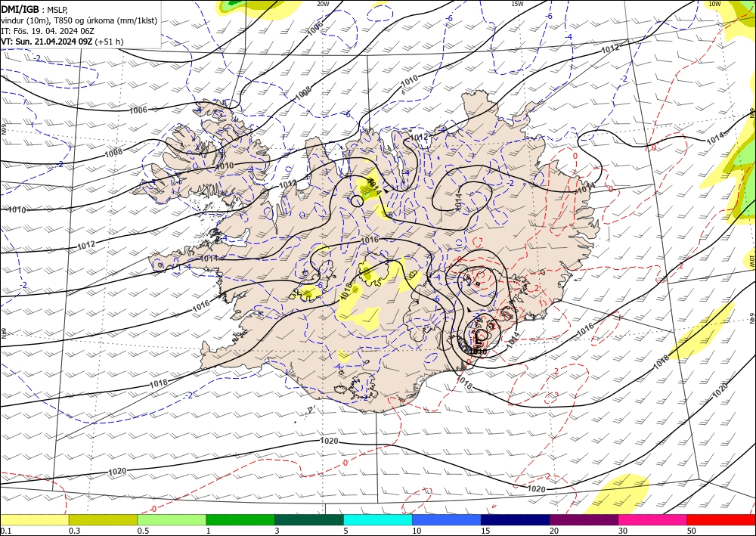Select the legend tick label 3
This screenshot has height=536, width=756.
[277, 531]
